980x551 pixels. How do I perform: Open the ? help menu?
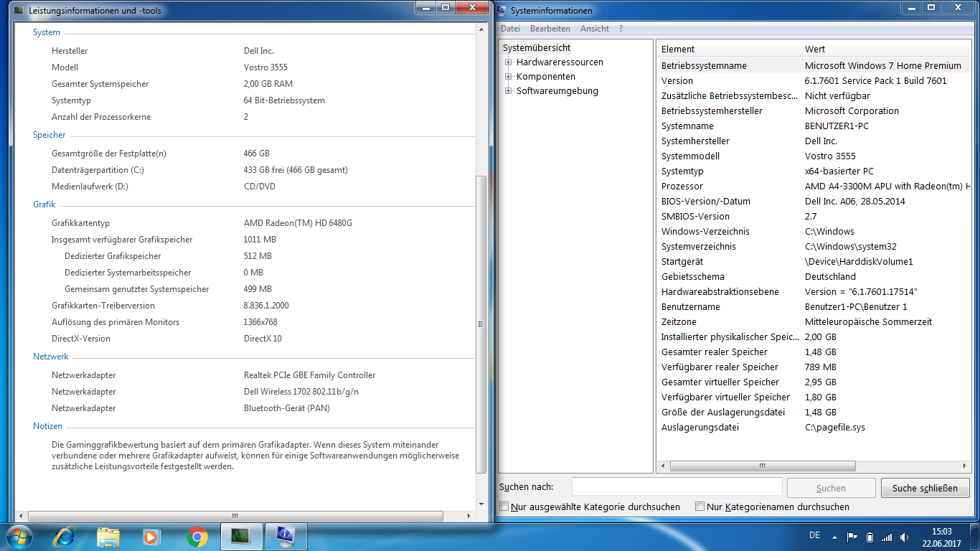tap(621, 29)
